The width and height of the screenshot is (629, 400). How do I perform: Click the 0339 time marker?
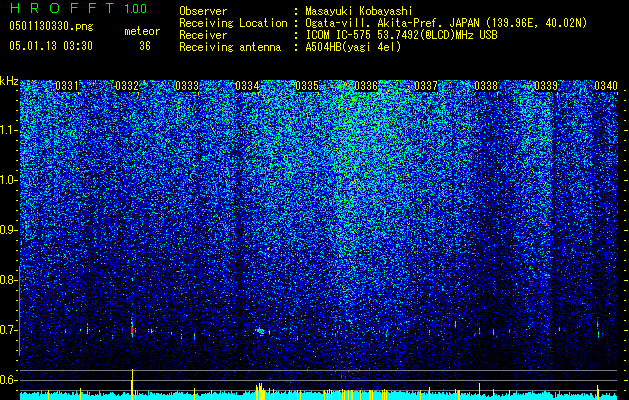click(546, 86)
